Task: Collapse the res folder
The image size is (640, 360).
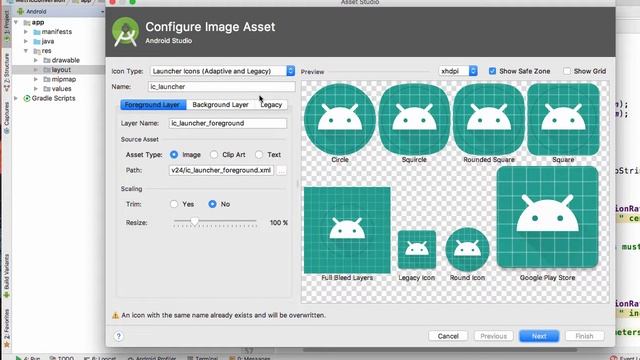Action: pos(26,51)
